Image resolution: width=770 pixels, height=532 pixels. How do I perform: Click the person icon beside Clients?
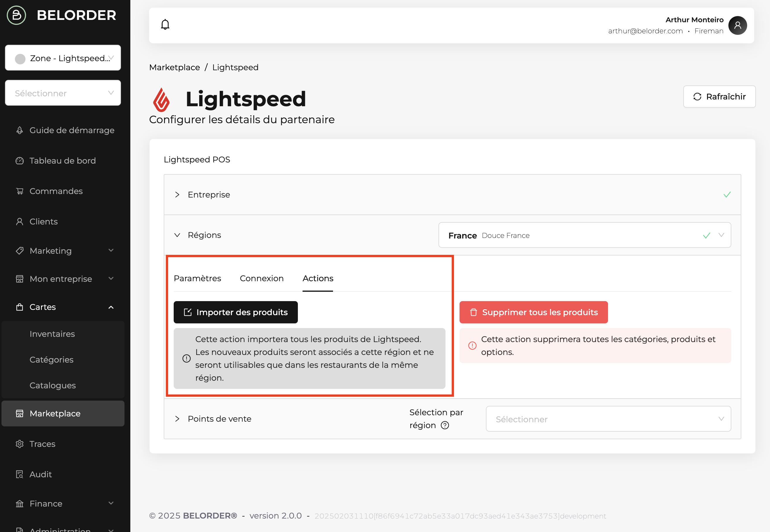[x=20, y=222]
